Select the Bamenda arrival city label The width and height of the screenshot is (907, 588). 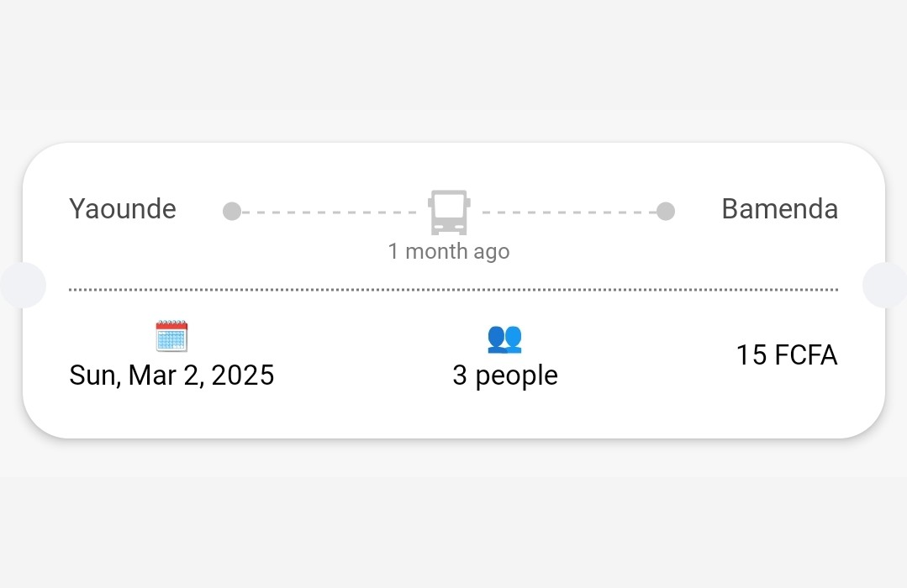[x=779, y=209]
